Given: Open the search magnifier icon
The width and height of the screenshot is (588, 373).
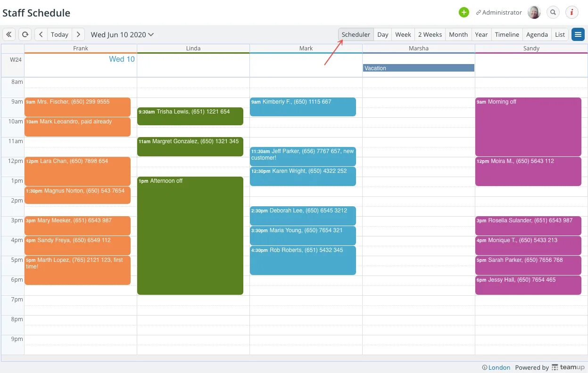Looking at the screenshot, I should (553, 12).
